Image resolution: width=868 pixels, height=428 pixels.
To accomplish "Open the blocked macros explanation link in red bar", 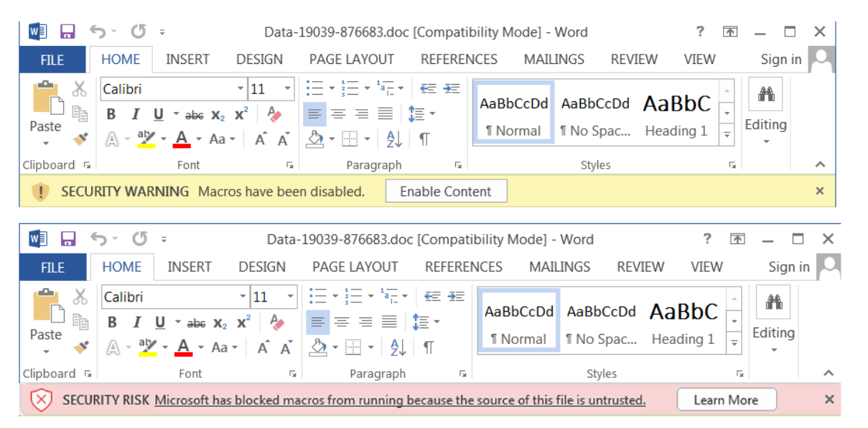I will point(400,400).
